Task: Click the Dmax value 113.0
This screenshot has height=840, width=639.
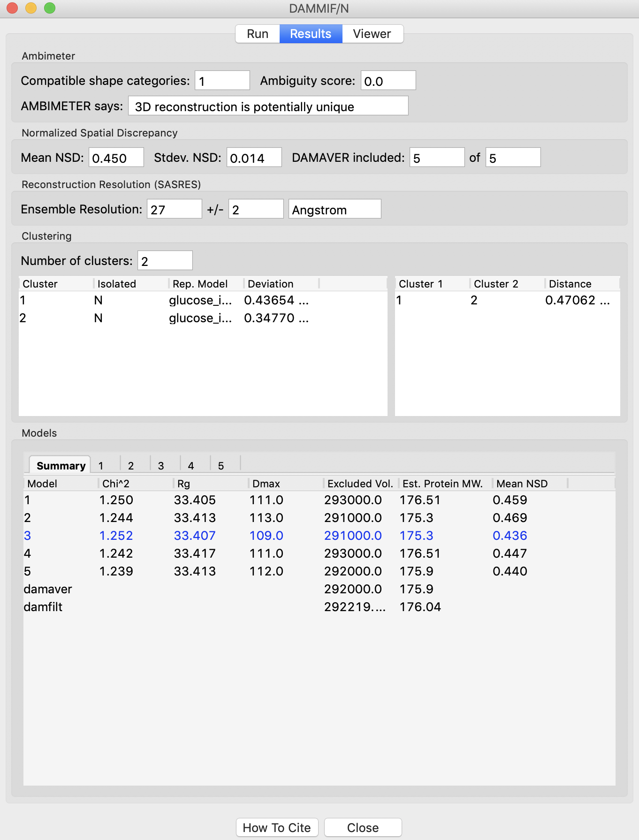Action: [266, 518]
